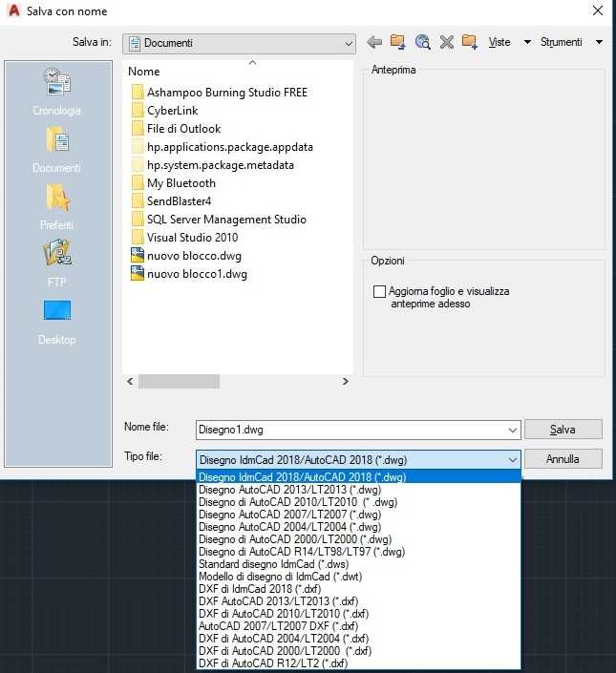616x673 pixels.
Task: Click the Salva button
Action: tap(563, 430)
